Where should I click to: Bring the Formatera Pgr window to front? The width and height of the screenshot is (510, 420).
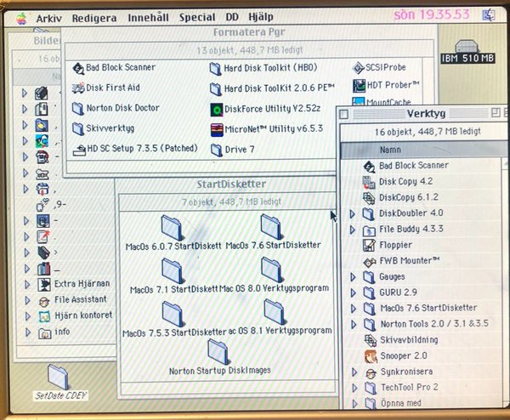[249, 32]
